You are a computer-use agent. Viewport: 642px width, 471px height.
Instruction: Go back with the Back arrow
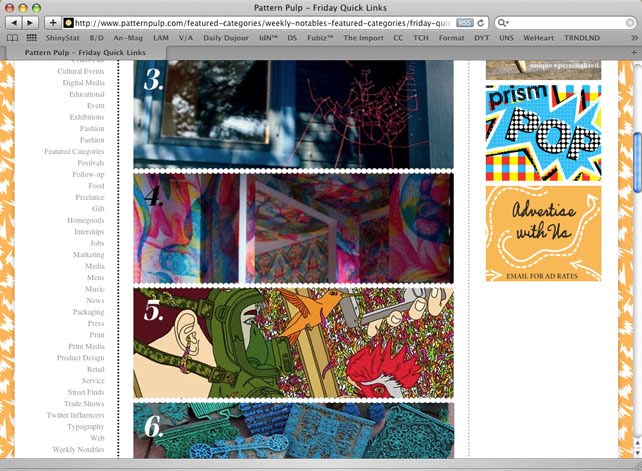point(14,23)
